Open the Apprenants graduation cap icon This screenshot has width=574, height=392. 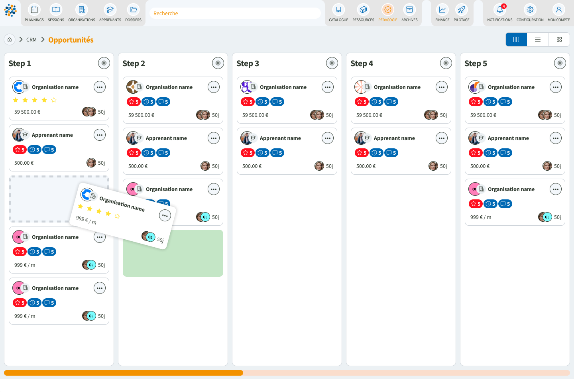110,10
